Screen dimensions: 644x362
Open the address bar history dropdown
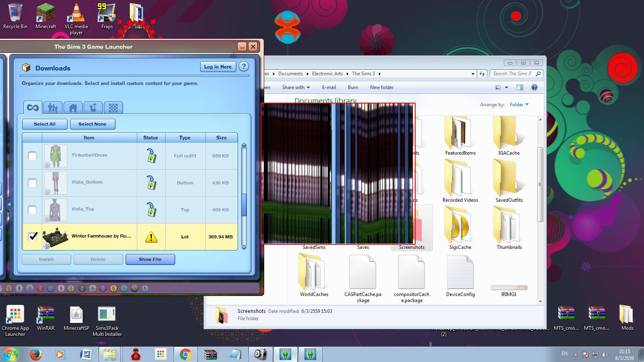click(x=473, y=74)
